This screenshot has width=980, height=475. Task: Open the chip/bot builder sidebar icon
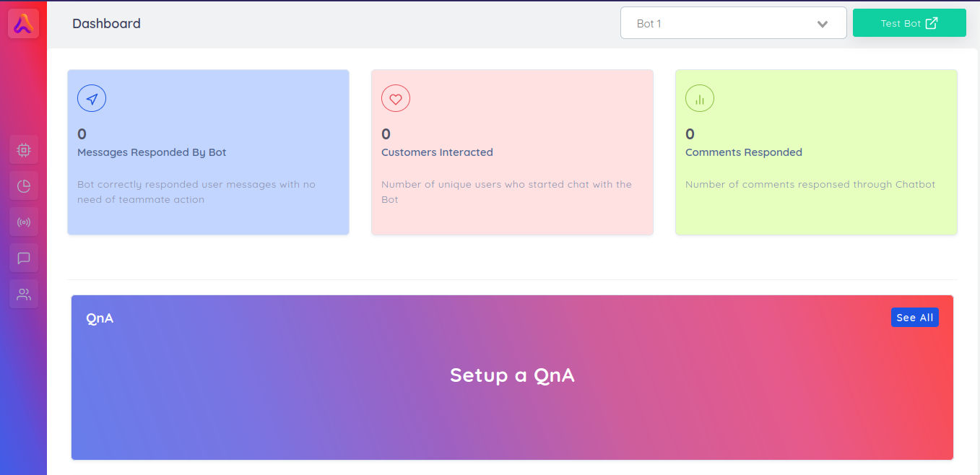pos(24,150)
